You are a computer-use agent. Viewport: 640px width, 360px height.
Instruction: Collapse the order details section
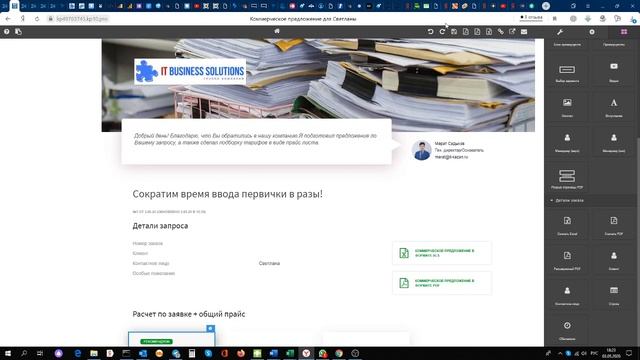pyautogui.click(x=567, y=200)
